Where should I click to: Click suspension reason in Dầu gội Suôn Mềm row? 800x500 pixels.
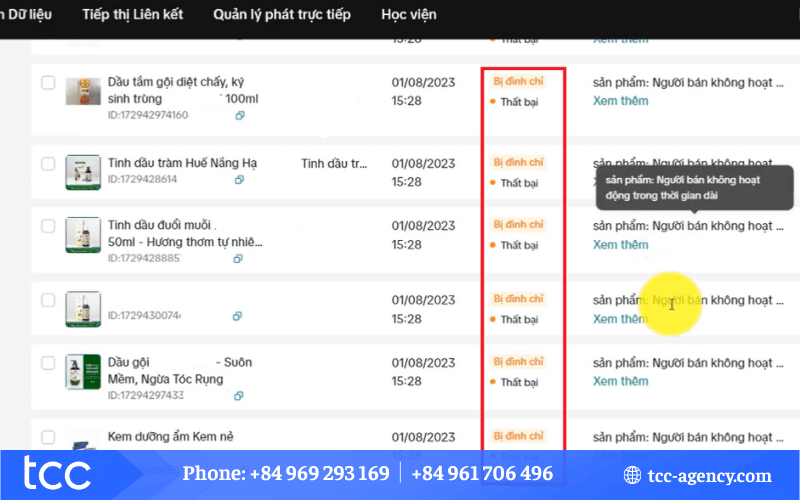(x=688, y=363)
